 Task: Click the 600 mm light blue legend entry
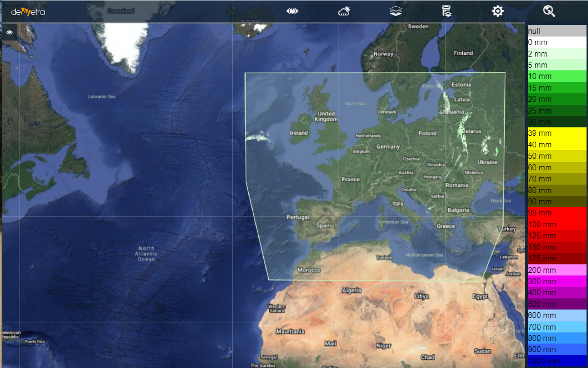557,315
